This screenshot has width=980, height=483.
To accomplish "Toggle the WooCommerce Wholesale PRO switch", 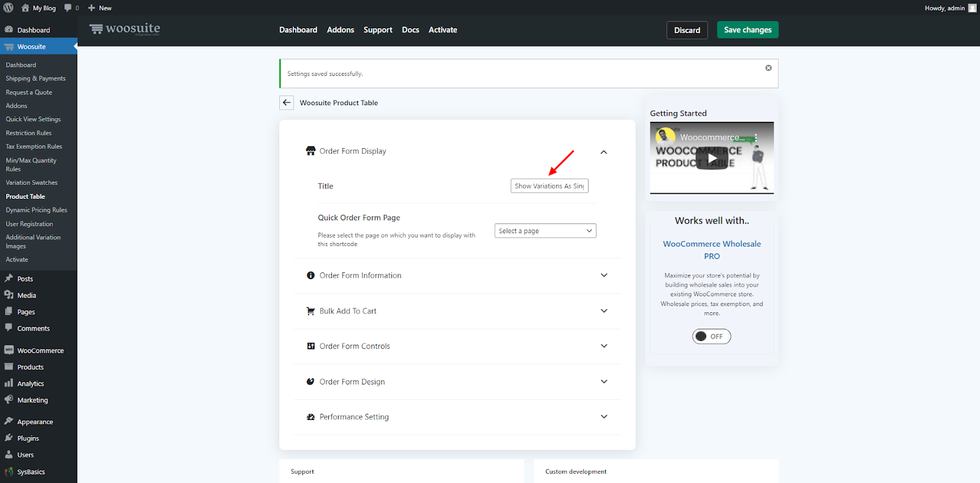I will point(712,336).
